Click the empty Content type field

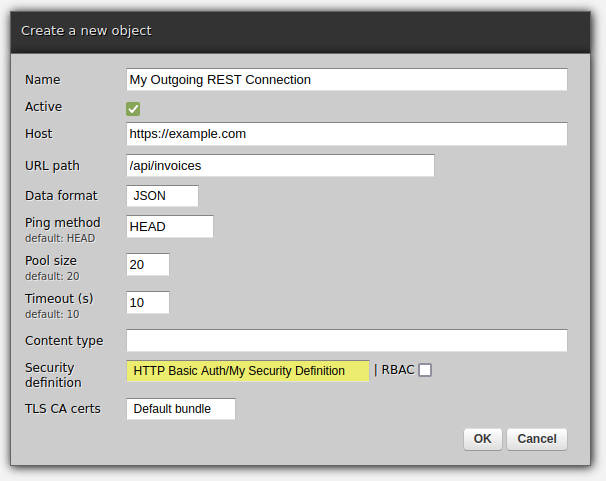tap(346, 341)
